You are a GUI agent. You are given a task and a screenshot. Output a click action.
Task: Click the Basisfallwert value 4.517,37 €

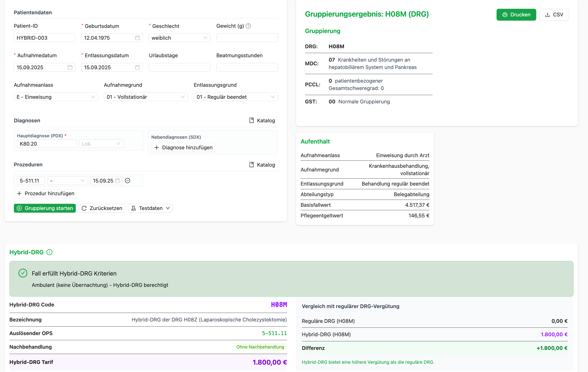tap(417, 205)
